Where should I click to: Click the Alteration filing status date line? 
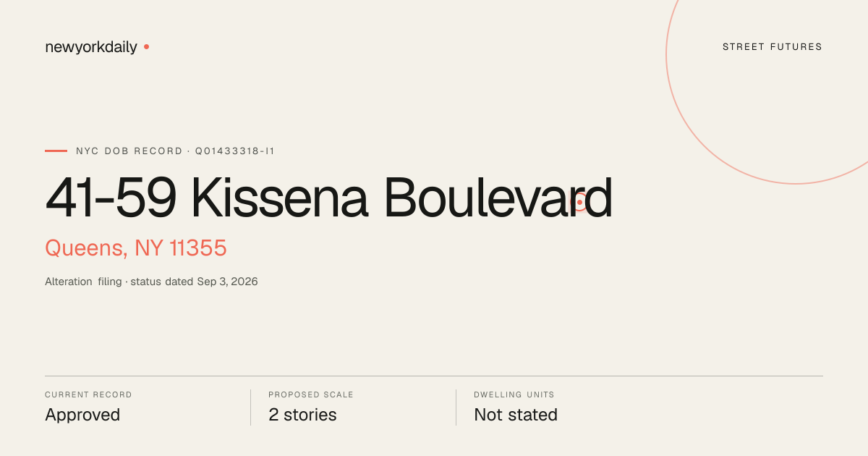point(151,282)
